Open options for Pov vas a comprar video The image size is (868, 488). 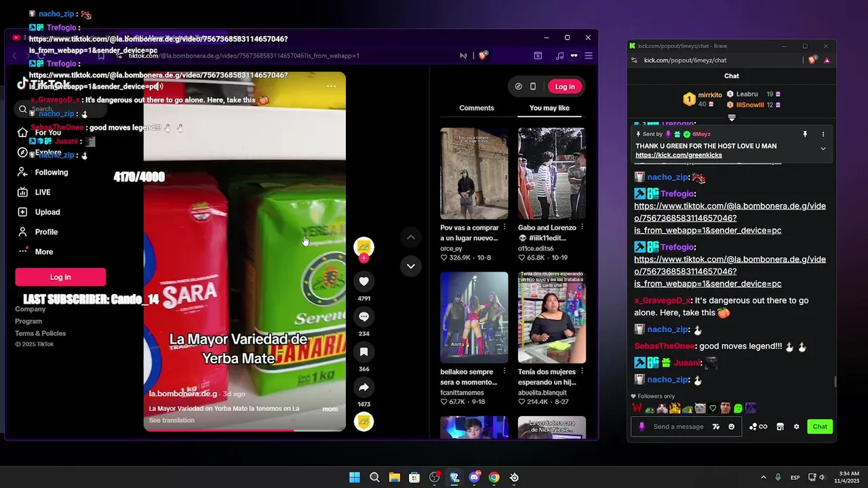click(x=504, y=228)
